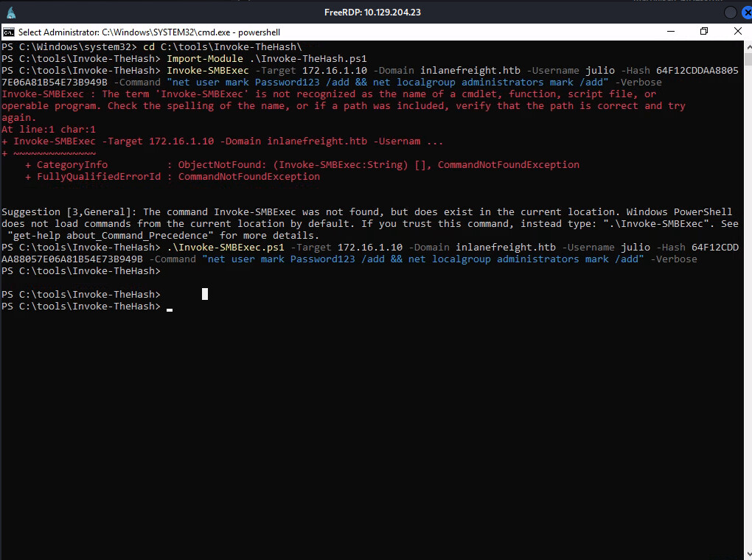The image size is (752, 560).
Task: Click the dark round button in FreeRDP title bar
Action: coord(730,13)
